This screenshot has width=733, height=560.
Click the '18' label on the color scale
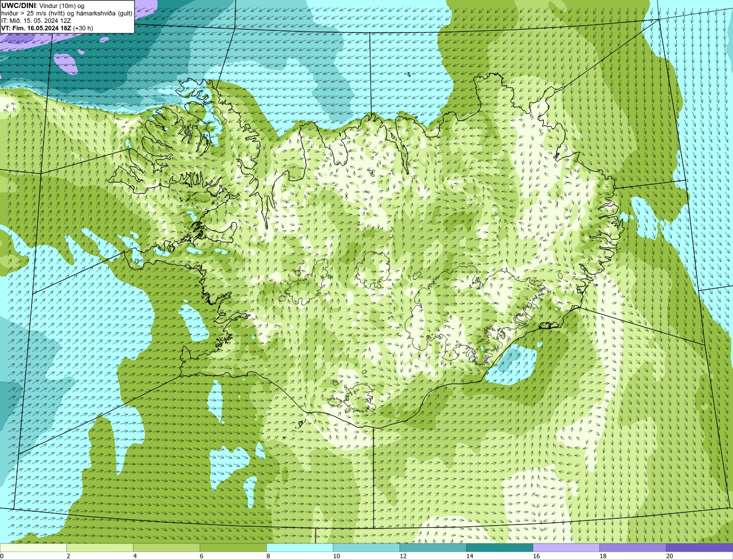click(x=603, y=556)
